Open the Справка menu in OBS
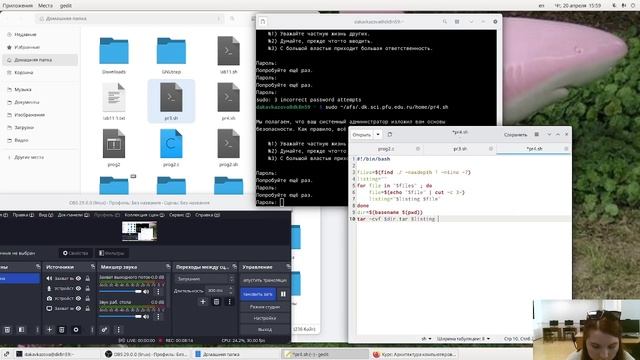640x360 pixels. [207, 215]
